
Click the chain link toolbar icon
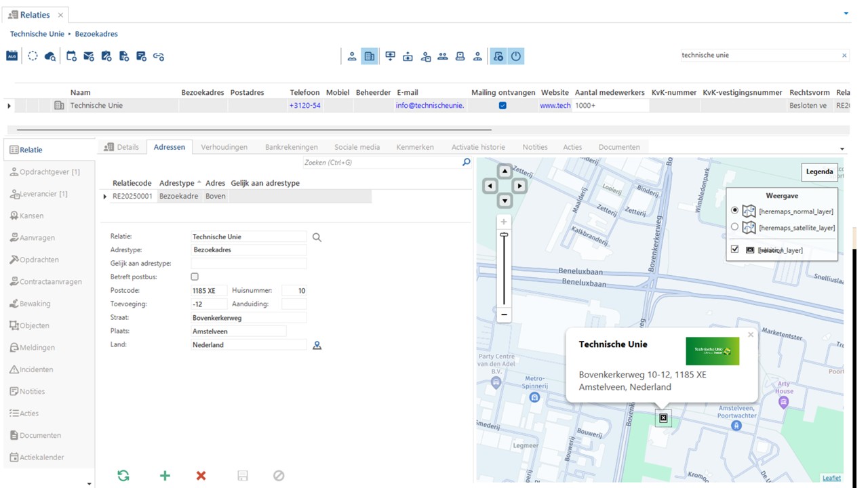(159, 56)
